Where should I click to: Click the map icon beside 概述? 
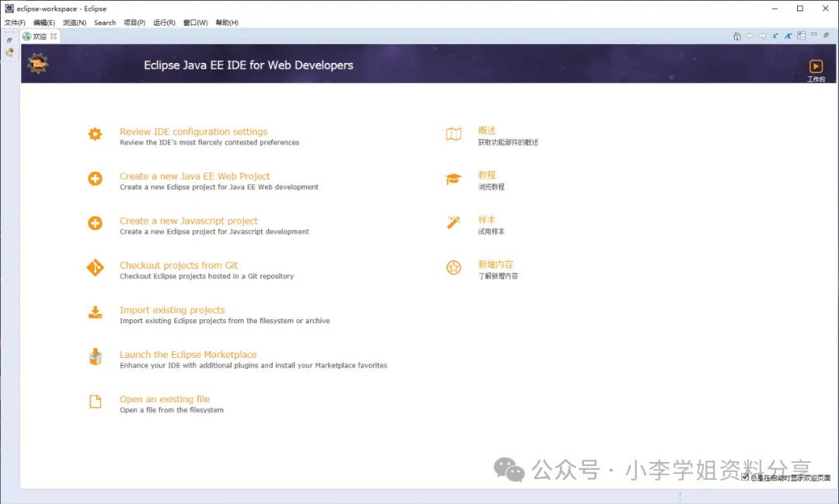pyautogui.click(x=454, y=134)
